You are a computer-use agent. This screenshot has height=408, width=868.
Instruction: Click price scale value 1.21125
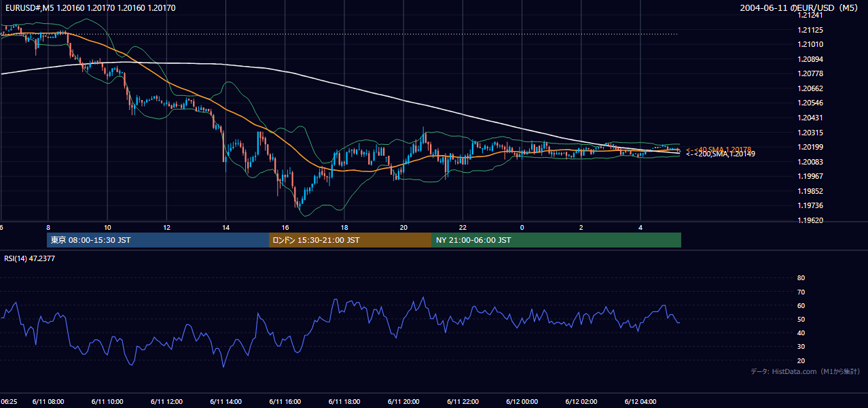click(810, 30)
